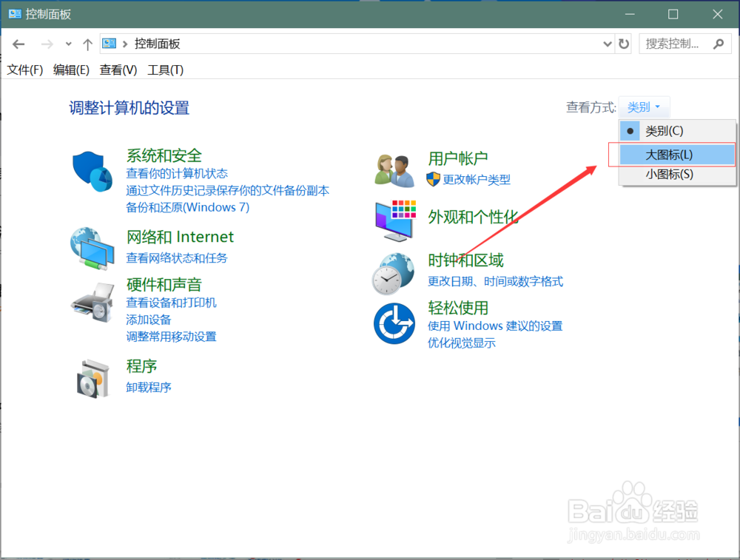This screenshot has height=560, width=740.
Task: Click 使用 Windows 建议的设置 link
Action: coord(494,326)
